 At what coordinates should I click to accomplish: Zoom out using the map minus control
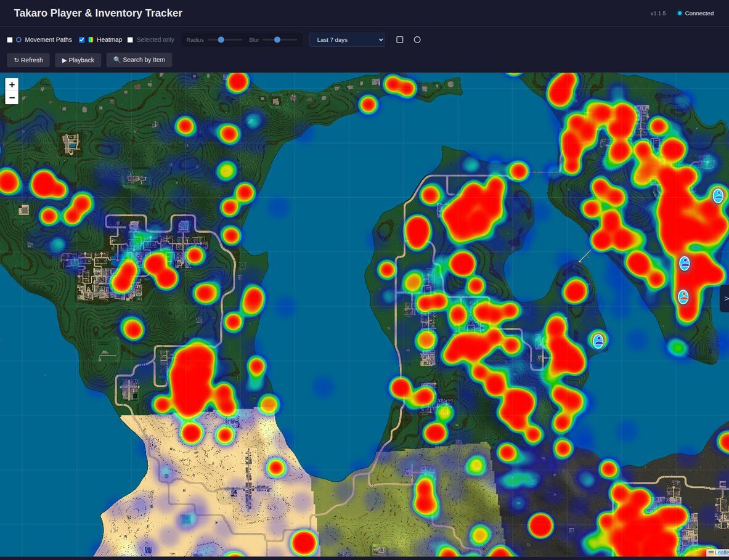point(12,97)
